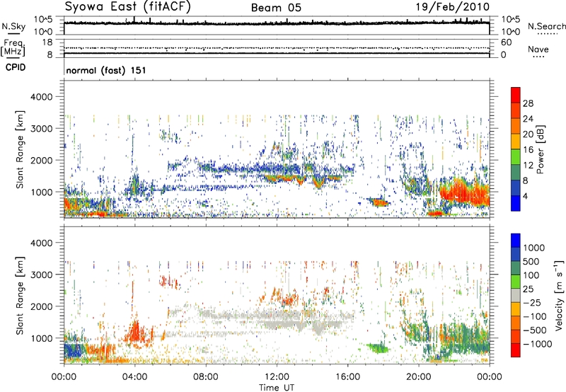This screenshot has height=392, width=566.
Task: Click the "-25" tick on Velocity colorbar
Action: point(532,302)
